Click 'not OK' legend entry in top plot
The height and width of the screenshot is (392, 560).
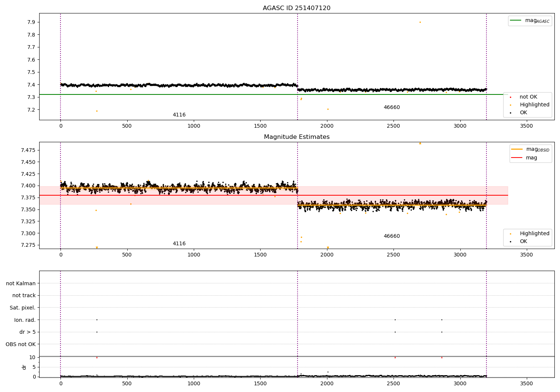coord(528,97)
